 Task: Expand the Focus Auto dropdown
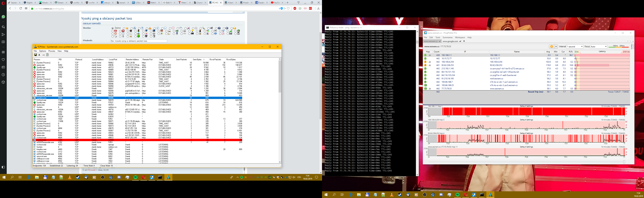point(599,47)
